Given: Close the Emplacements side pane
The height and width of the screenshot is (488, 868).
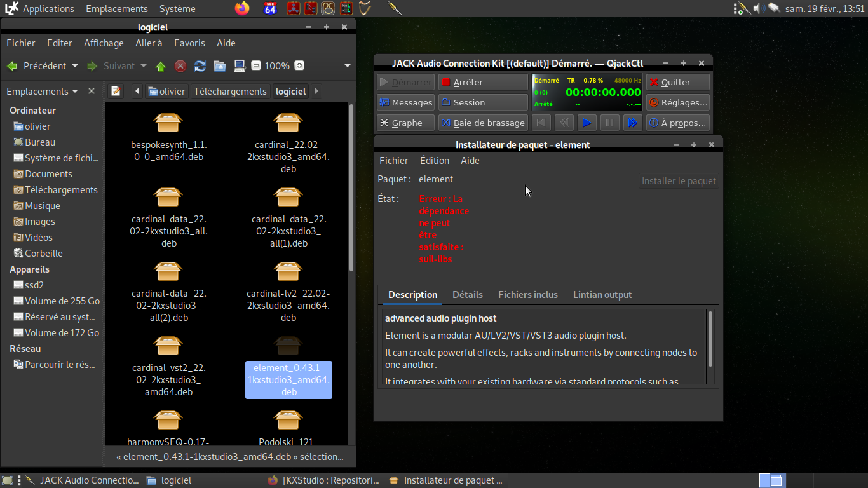Looking at the screenshot, I should pos(92,91).
